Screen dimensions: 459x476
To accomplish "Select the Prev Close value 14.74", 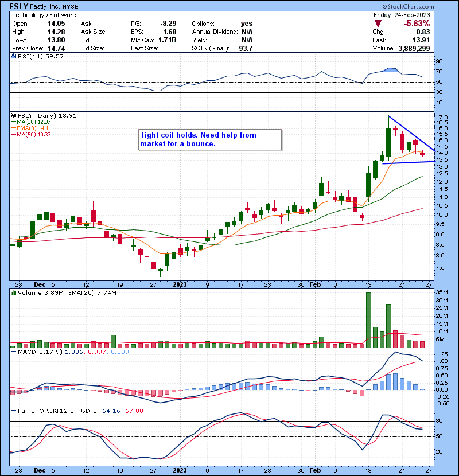I will point(56,48).
